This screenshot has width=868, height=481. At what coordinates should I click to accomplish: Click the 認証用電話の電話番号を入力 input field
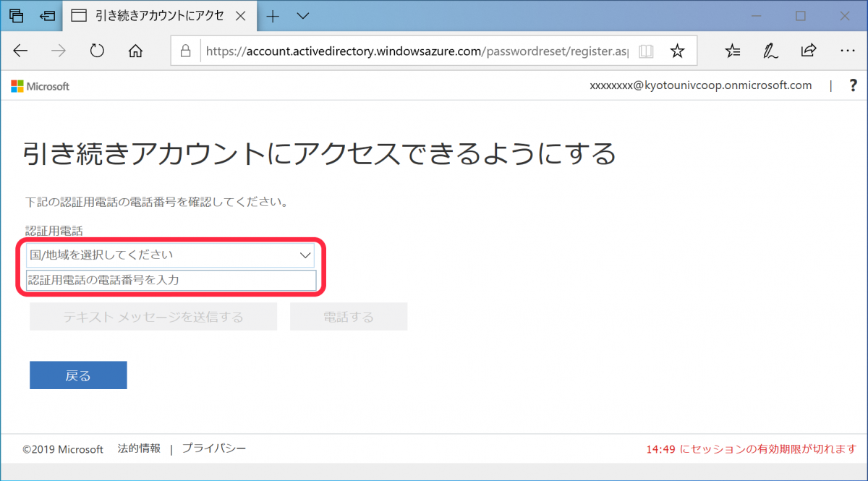coord(171,280)
